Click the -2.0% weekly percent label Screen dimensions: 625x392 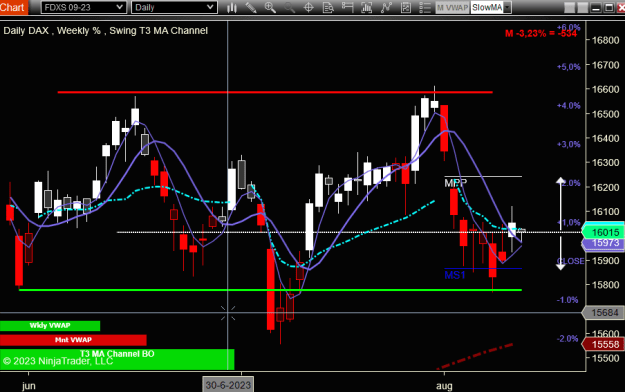(x=568, y=339)
